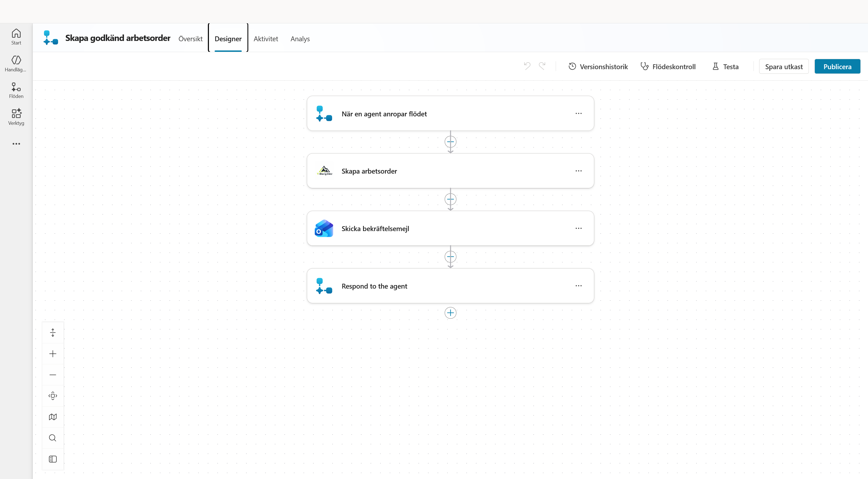The height and width of the screenshot is (479, 868).
Task: Click the Outlook icon on Skicka bekräftelsemejl
Action: 324,228
